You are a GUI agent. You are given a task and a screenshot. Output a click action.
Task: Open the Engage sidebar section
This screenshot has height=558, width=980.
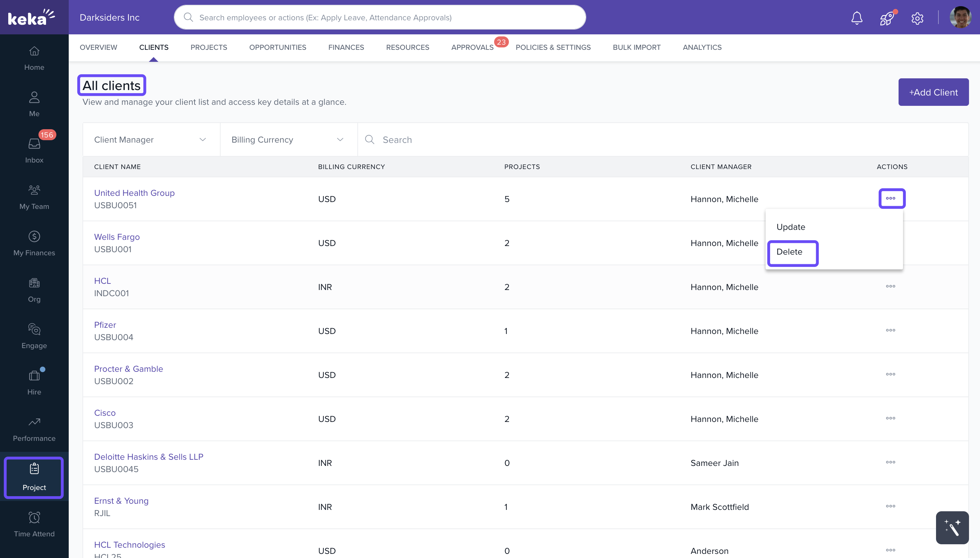pos(34,336)
